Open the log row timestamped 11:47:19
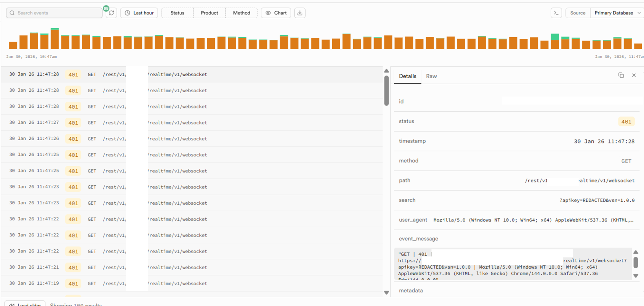The width and height of the screenshot is (644, 306). [192, 283]
